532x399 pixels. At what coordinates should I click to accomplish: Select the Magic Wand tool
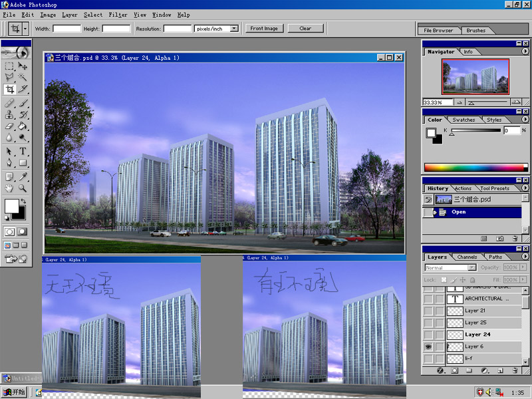[23, 77]
